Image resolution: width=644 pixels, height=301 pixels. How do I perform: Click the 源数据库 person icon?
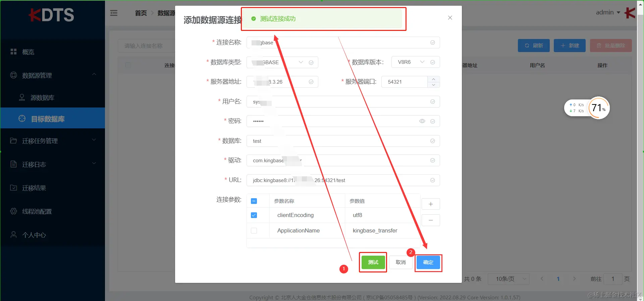22,97
